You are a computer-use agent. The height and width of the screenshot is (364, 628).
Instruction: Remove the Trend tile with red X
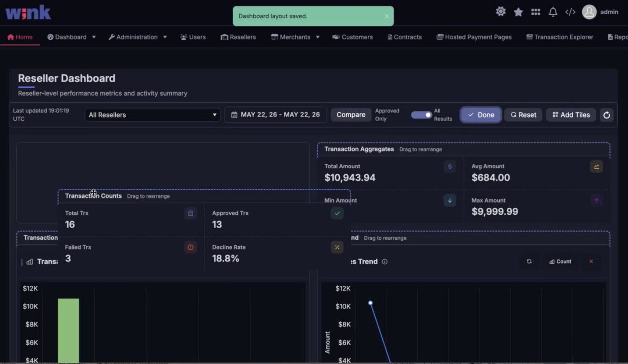591,261
